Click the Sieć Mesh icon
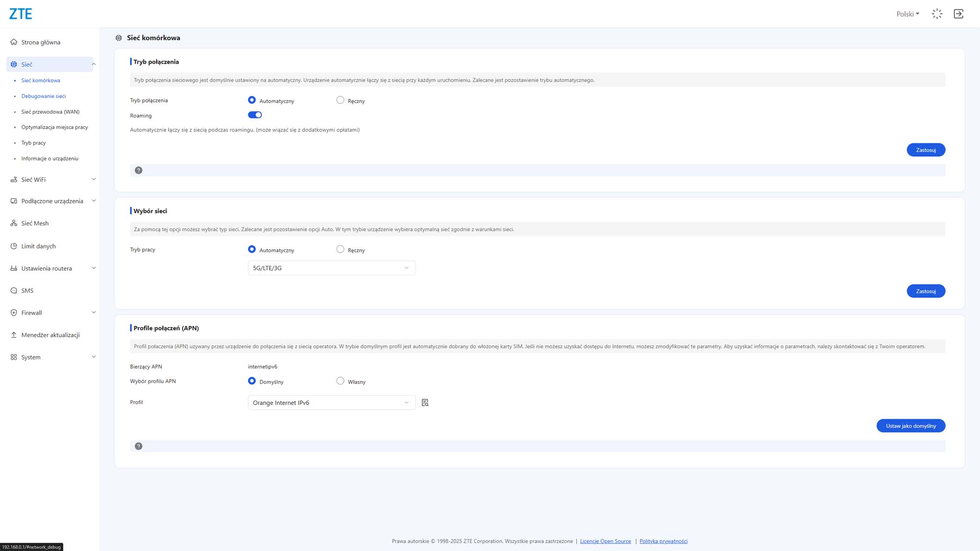The width and height of the screenshot is (980, 551). 14,223
